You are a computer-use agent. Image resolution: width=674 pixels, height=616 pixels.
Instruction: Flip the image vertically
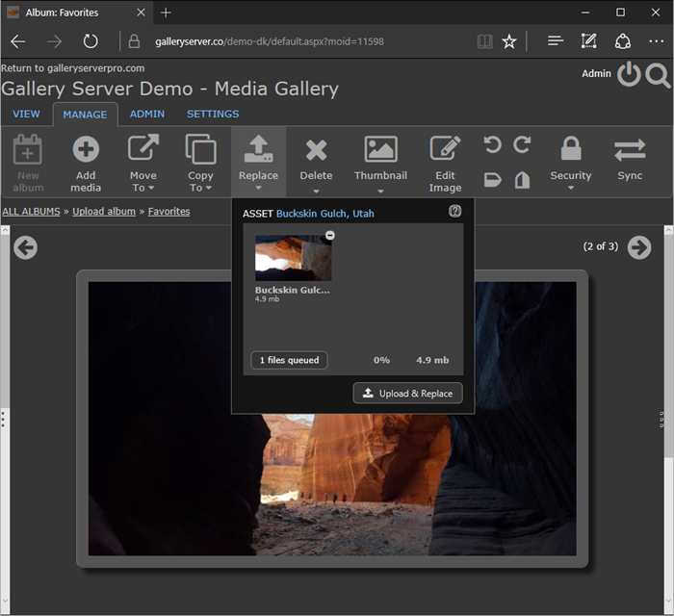pos(493,180)
